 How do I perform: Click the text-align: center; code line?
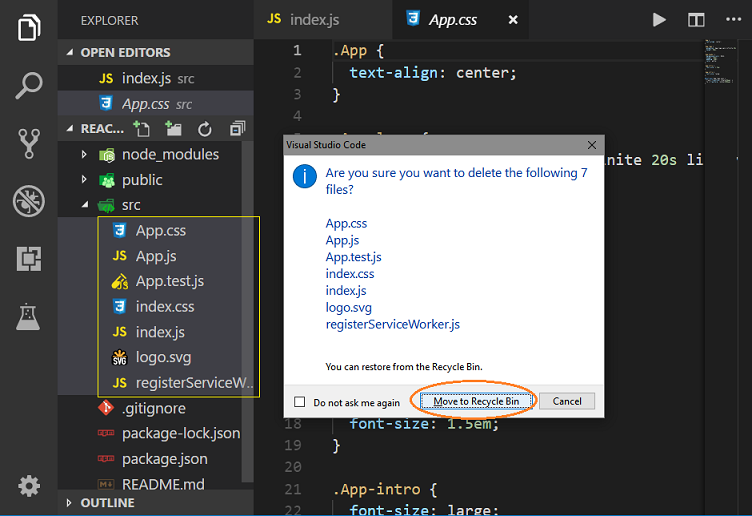tap(433, 73)
